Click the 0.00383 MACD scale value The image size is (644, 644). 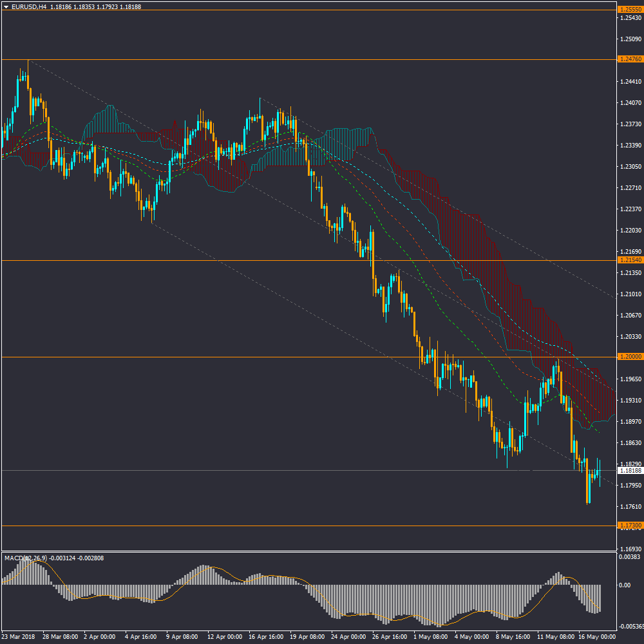click(629, 556)
